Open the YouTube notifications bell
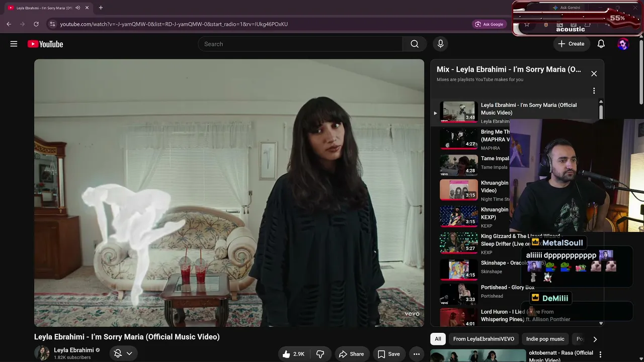644x362 pixels. click(601, 44)
